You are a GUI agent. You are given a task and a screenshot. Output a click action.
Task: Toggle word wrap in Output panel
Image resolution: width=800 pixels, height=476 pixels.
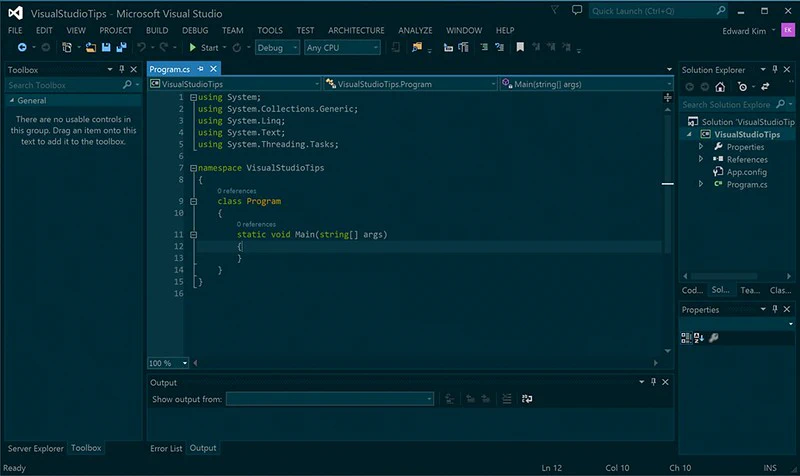click(527, 399)
